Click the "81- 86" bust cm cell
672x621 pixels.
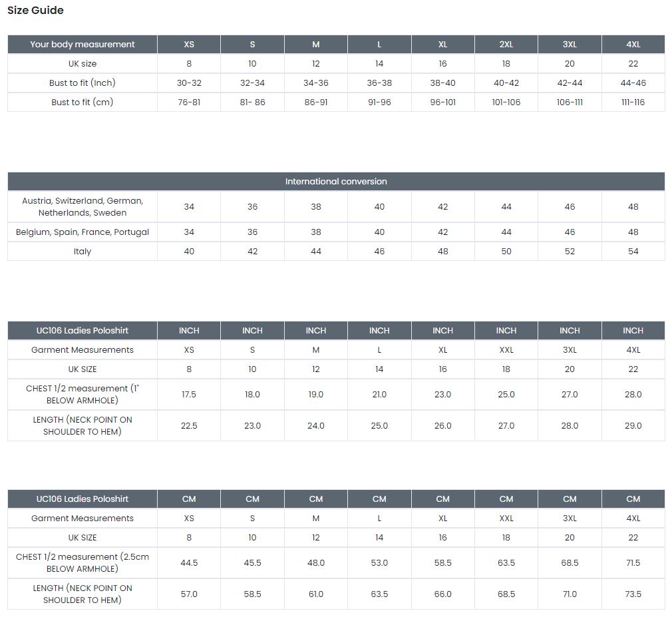[x=252, y=102]
